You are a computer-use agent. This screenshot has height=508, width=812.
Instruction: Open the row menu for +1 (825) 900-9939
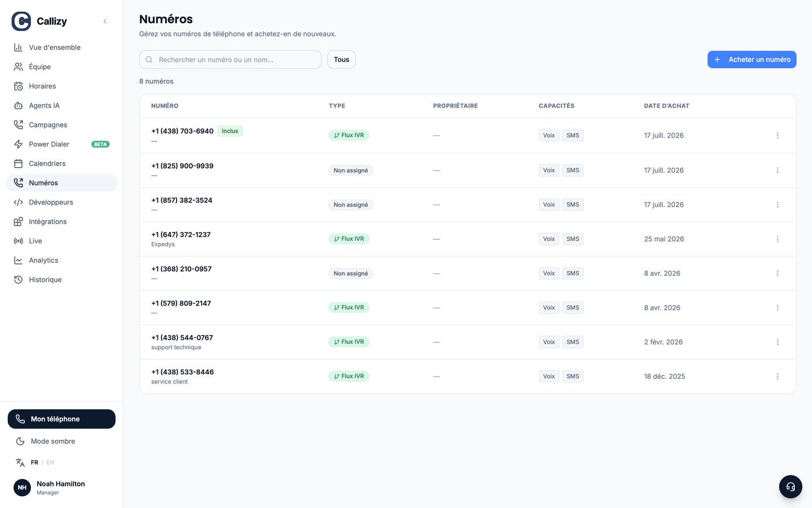point(777,170)
